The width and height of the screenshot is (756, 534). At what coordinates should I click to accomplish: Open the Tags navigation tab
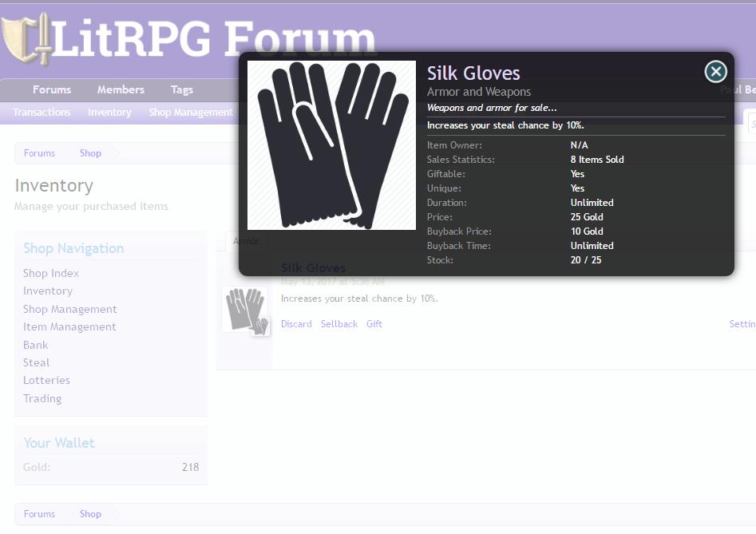click(x=182, y=90)
